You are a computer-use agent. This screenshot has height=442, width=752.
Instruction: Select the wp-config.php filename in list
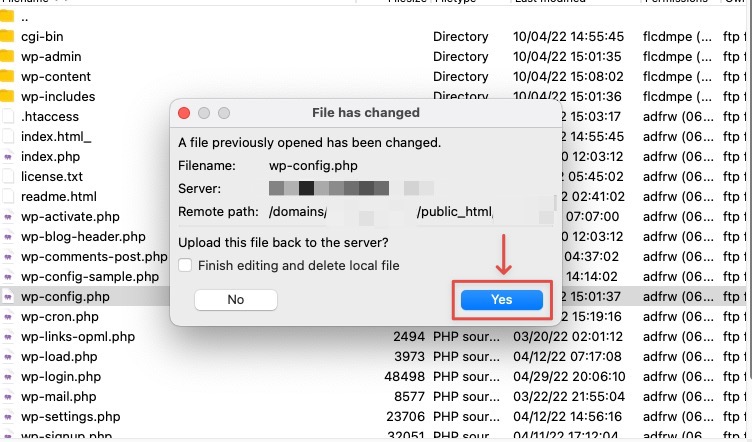tap(65, 297)
